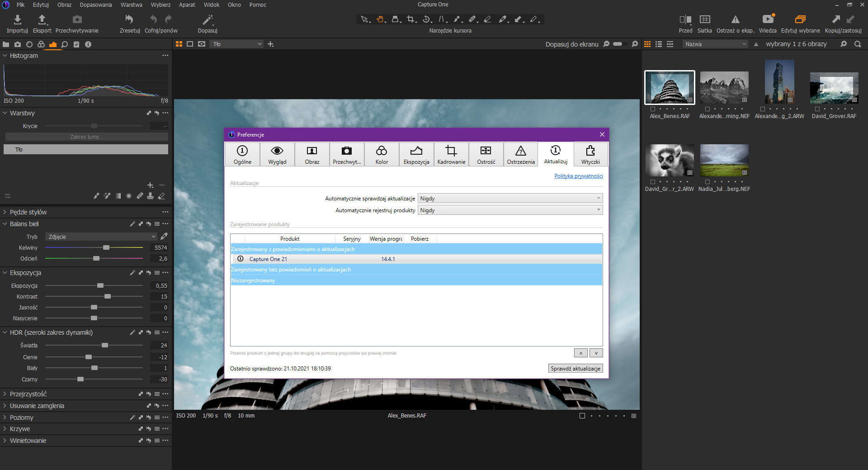
Task: Open the Aparat menu
Action: tap(187, 5)
